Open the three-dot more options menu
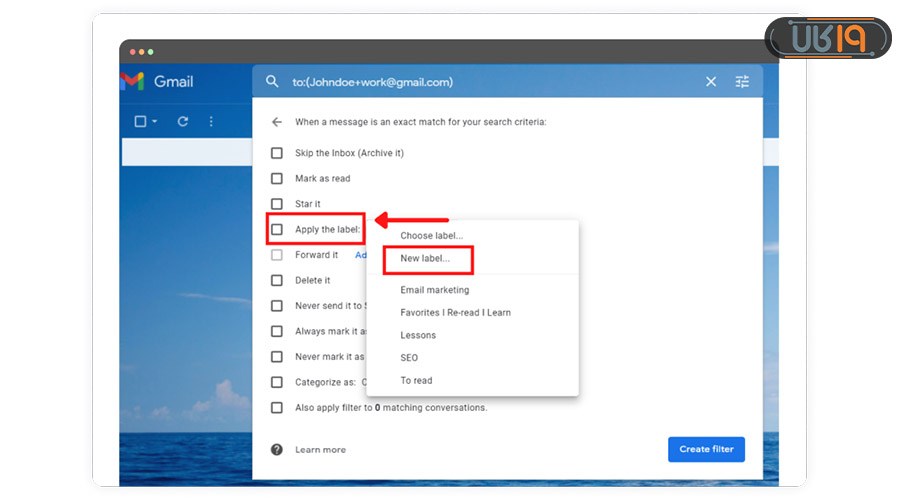 point(211,121)
